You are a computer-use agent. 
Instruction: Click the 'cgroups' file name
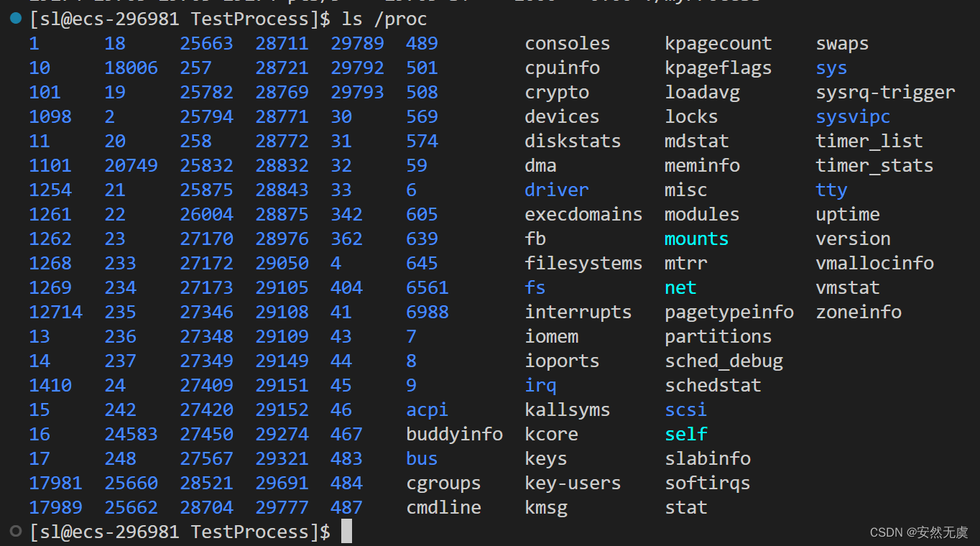coord(444,483)
